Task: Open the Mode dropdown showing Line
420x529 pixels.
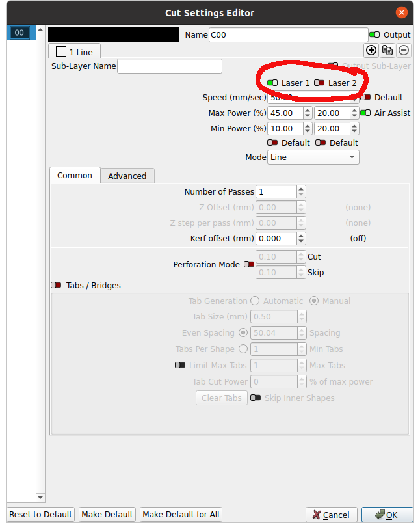Action: tap(313, 157)
